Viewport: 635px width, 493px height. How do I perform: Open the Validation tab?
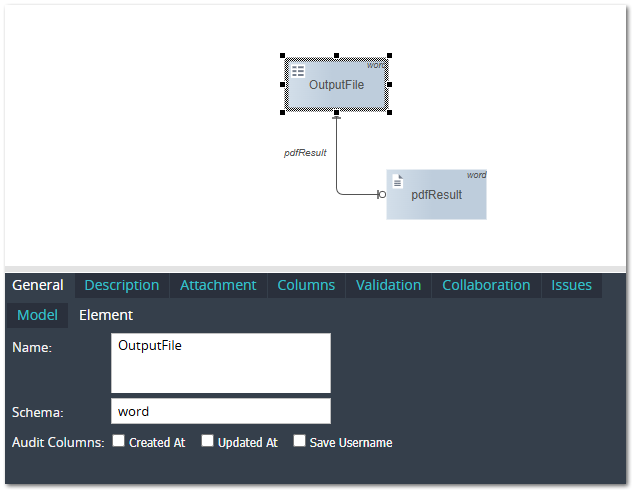coord(388,285)
